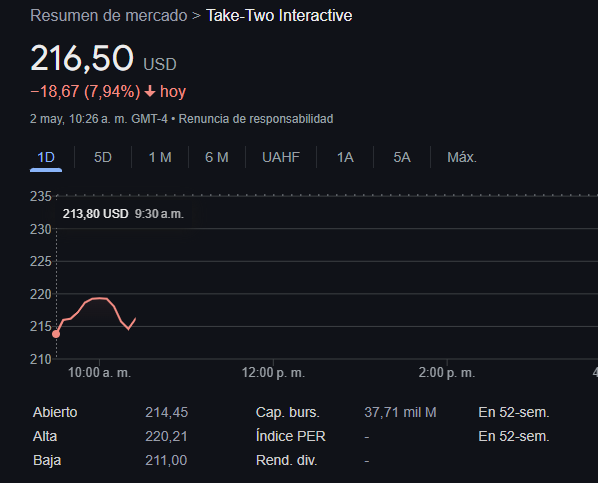The image size is (598, 483).
Task: Open the Renuncia de responsabilidad link
Action: click(256, 119)
